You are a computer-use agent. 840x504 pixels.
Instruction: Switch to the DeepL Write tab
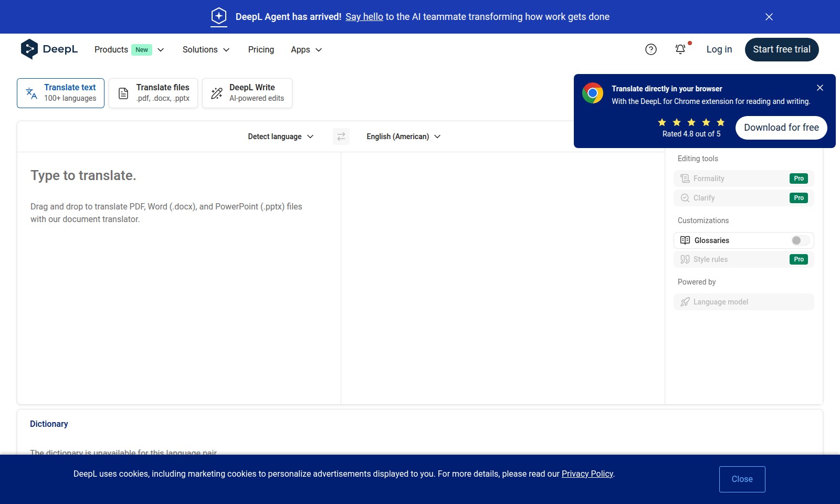(x=247, y=93)
